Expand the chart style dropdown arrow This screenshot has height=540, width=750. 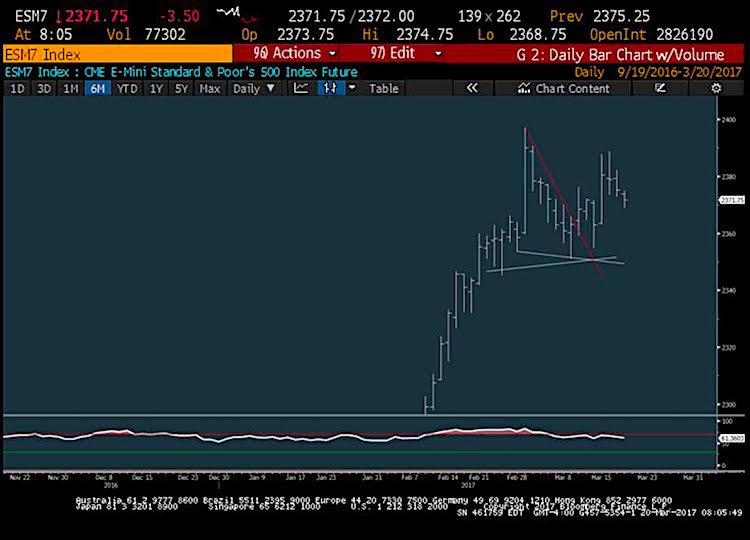pos(352,88)
